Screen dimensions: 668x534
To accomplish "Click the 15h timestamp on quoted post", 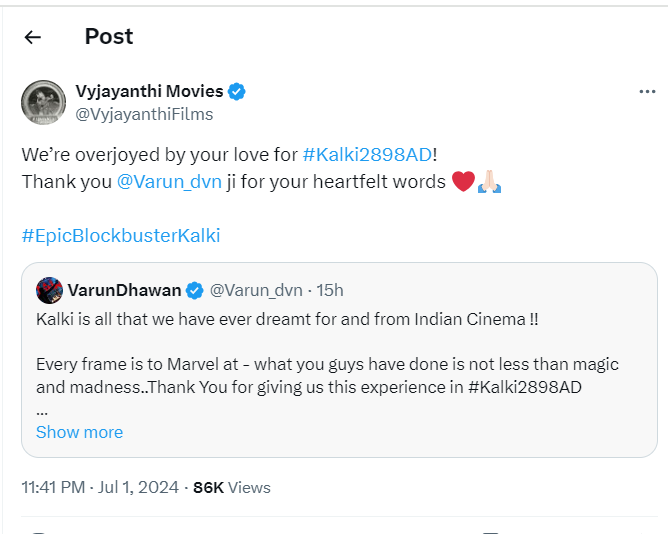I will pyautogui.click(x=330, y=291).
